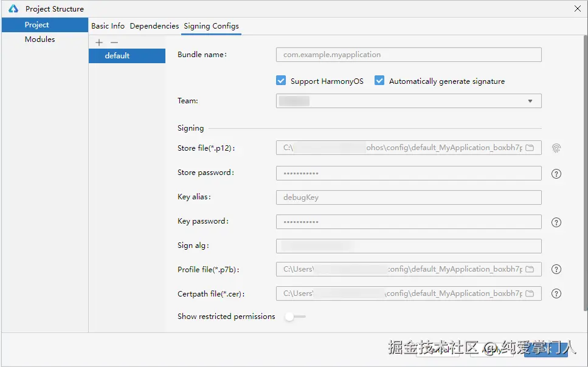Toggle Show restricted permissions switch
Viewport: 588px width, 367px height.
click(x=295, y=317)
